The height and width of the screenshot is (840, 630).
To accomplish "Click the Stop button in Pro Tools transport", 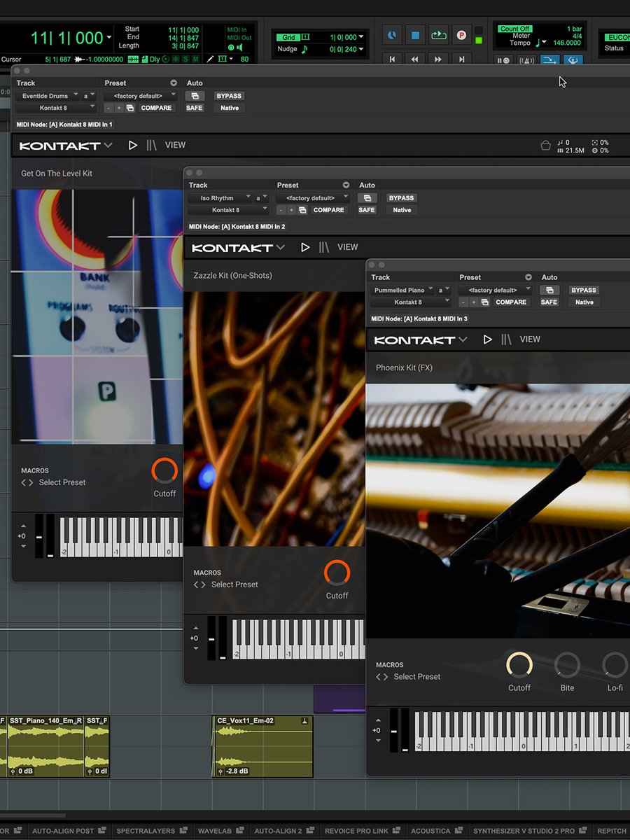I will click(415, 35).
